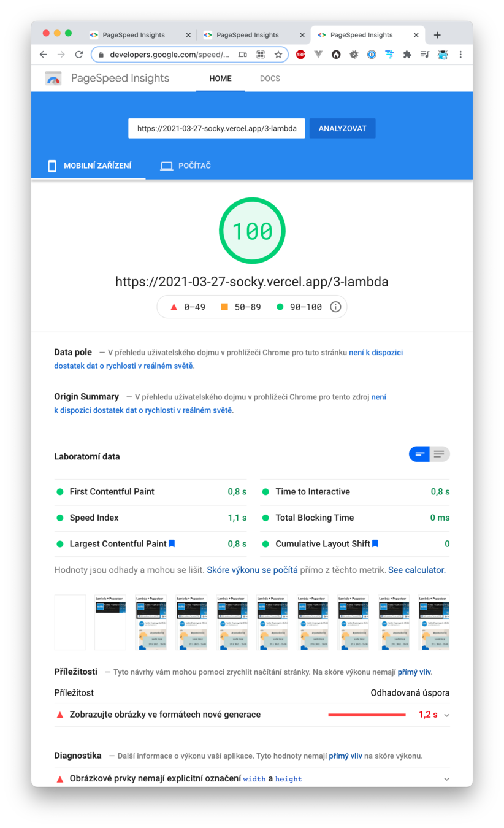The image size is (504, 828).
Task: Open the 'Skóre výkonu se počítá' link
Action: (x=252, y=570)
